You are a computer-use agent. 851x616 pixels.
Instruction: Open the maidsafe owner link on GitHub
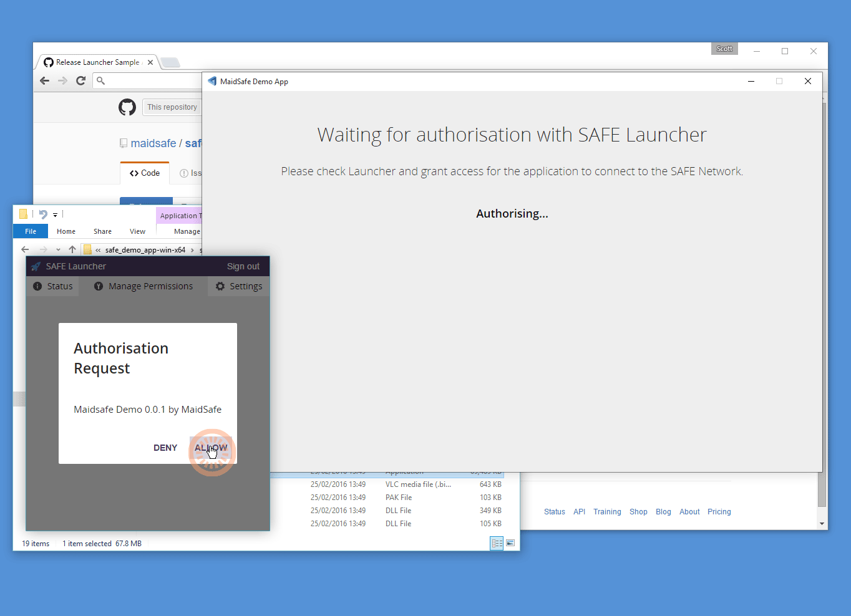(x=153, y=143)
